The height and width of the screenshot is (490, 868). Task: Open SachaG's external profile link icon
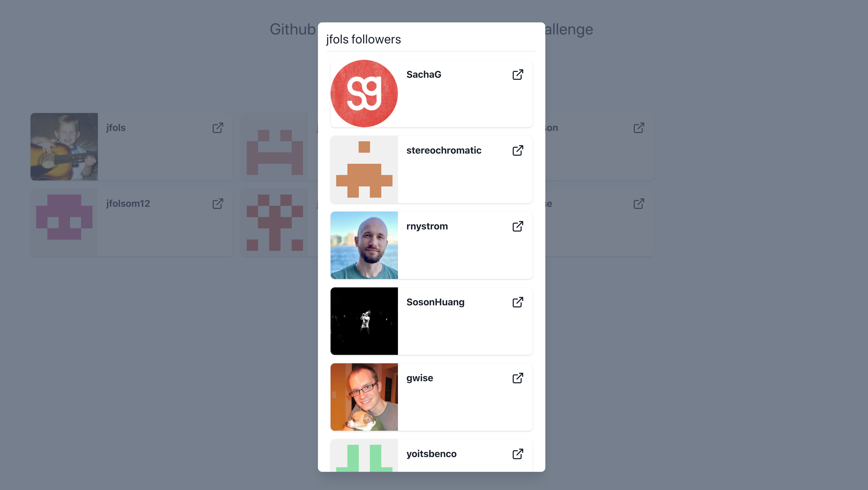[x=518, y=75]
